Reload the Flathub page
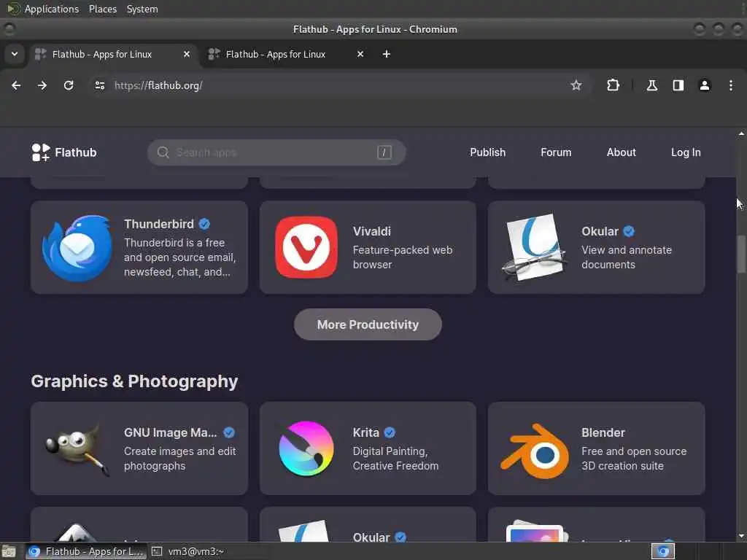The height and width of the screenshot is (560, 747). coord(69,85)
